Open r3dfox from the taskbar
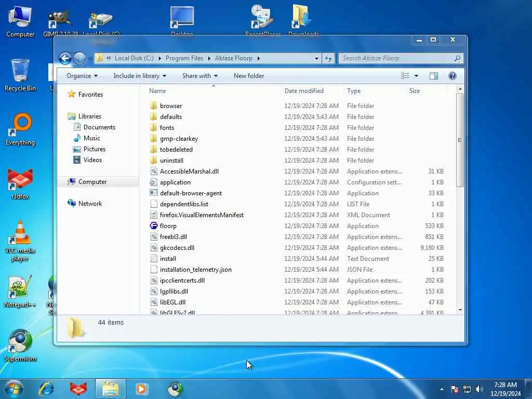The image size is (532, 399). 78,389
